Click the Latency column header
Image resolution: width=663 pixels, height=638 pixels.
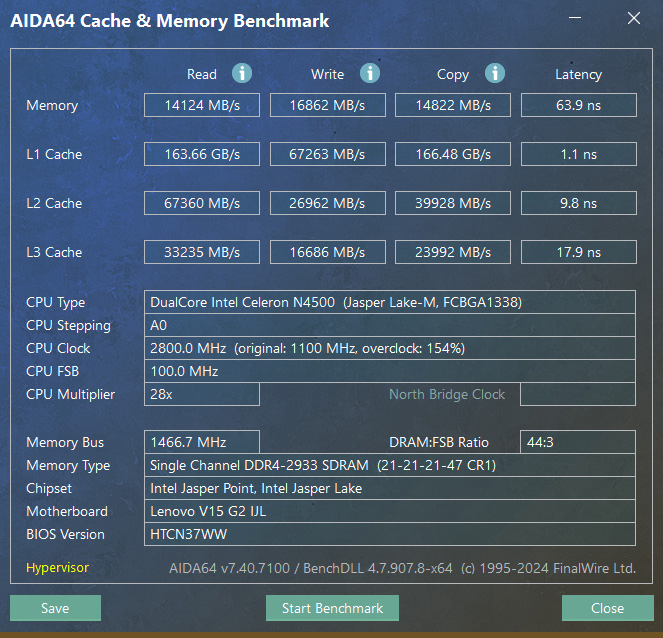click(578, 74)
